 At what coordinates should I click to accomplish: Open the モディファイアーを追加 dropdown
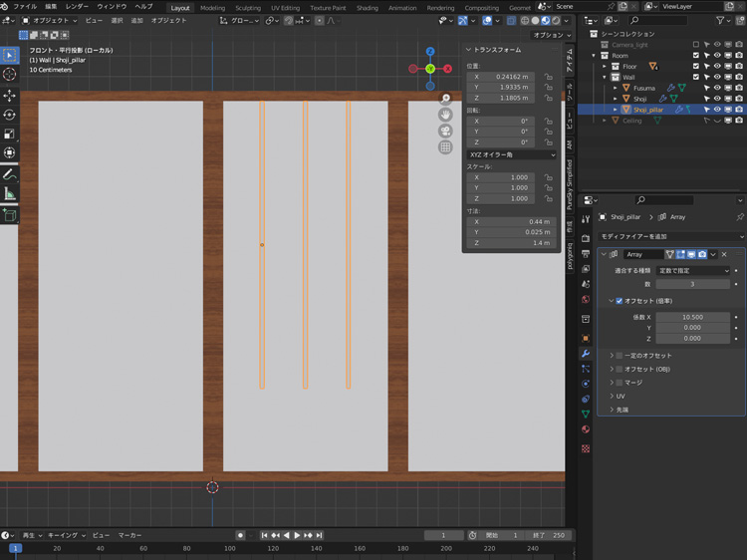669,236
